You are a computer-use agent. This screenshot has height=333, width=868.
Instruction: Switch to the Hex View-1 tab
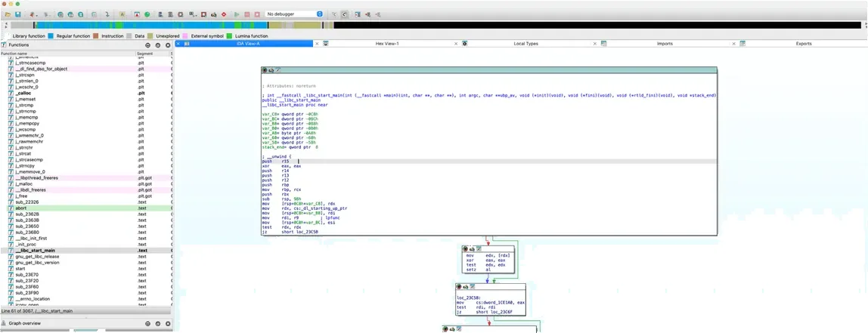pyautogui.click(x=387, y=43)
